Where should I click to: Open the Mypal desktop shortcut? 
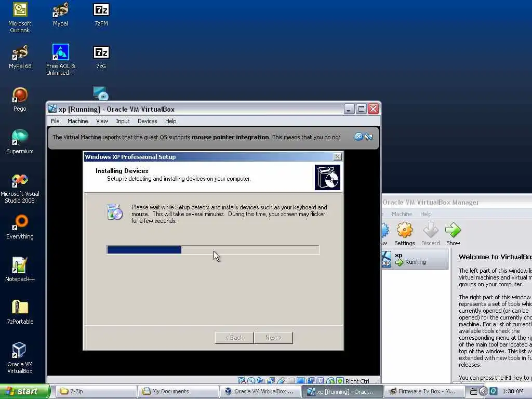point(60,15)
